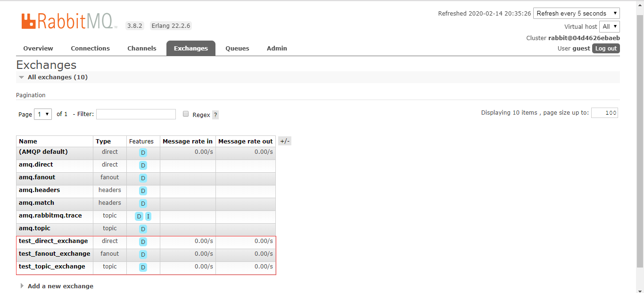
Task: Switch to the Overview tab
Action: [x=38, y=48]
